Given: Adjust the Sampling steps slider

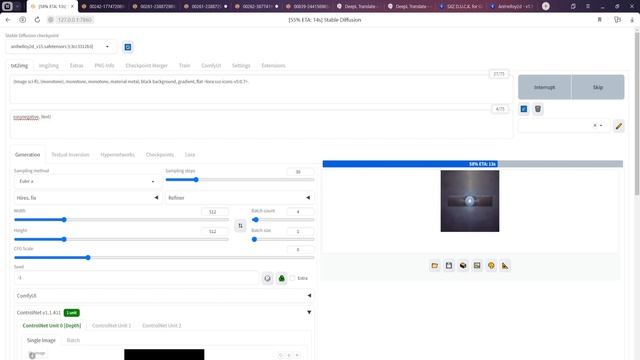Looking at the screenshot, I should (x=240, y=180).
